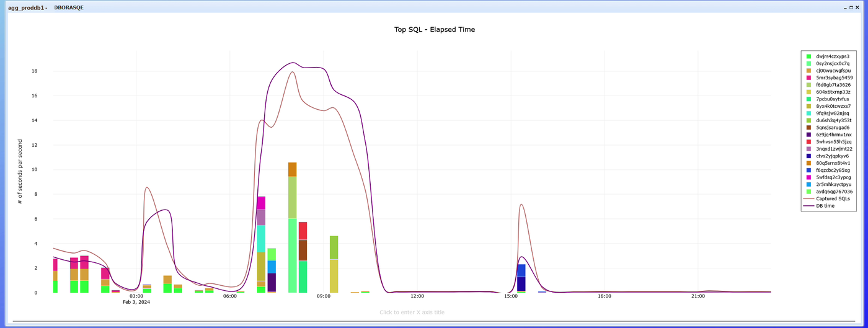Hide series f6d0gb7ta3626 in legend
This screenshot has height=328, width=868.
click(x=828, y=85)
